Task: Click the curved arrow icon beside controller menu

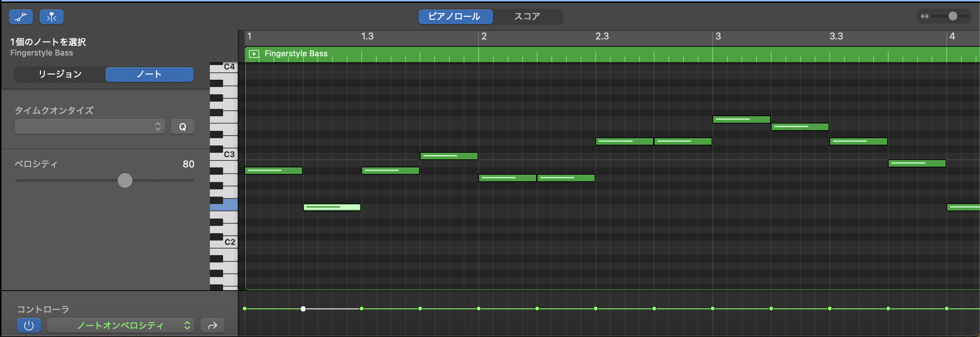Action: click(x=212, y=326)
